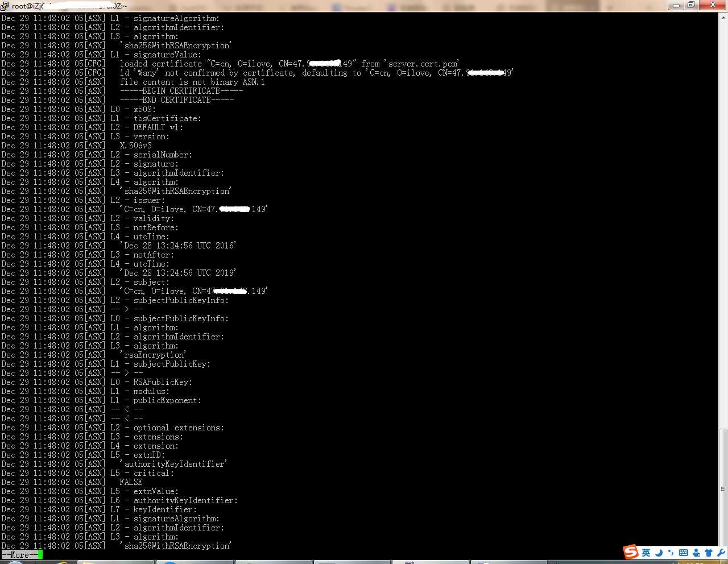Screen dimensions: 728x564
Task: Open the PuTTY window system menu icon
Action: point(5,6)
